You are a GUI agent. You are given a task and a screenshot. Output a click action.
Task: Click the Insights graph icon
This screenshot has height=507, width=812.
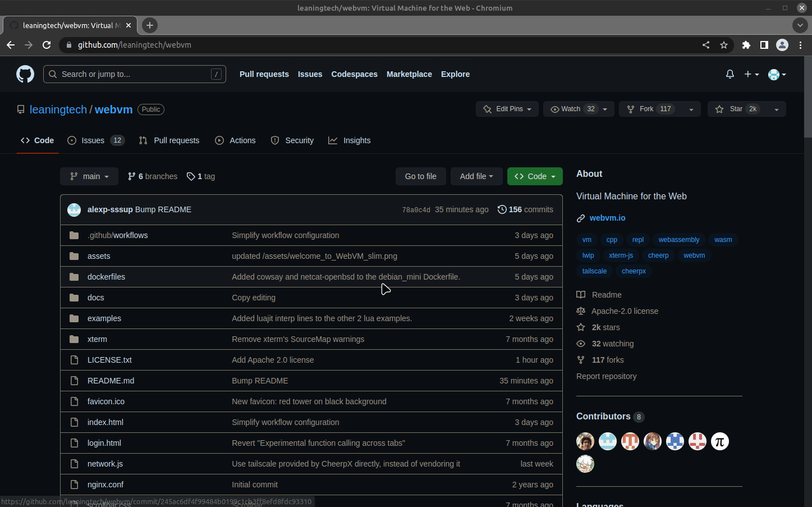tap(333, 140)
